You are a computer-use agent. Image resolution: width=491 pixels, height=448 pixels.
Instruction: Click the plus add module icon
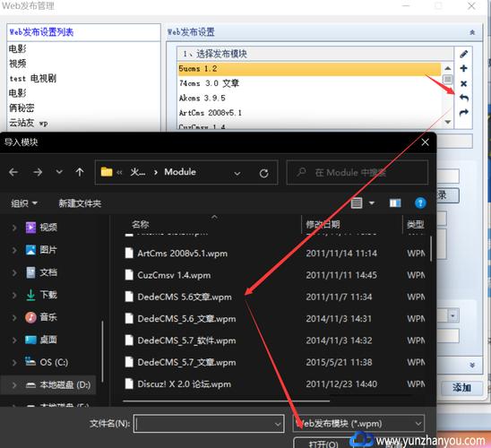(464, 69)
